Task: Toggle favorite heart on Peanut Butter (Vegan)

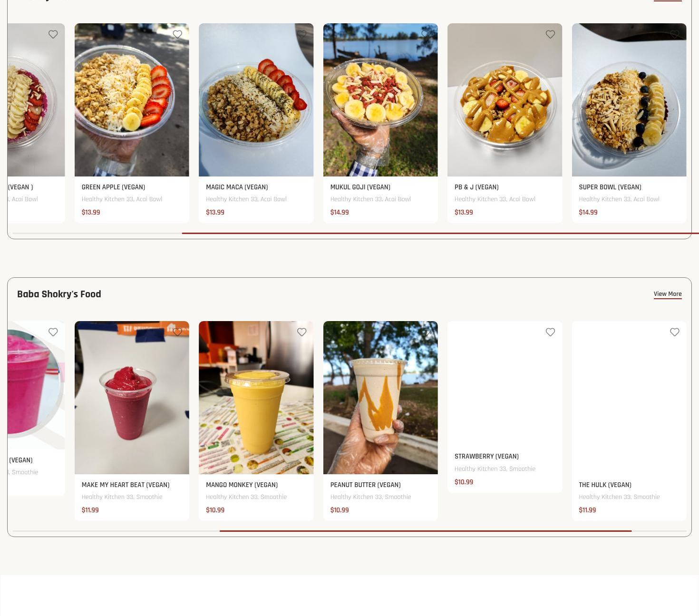Action: [426, 332]
